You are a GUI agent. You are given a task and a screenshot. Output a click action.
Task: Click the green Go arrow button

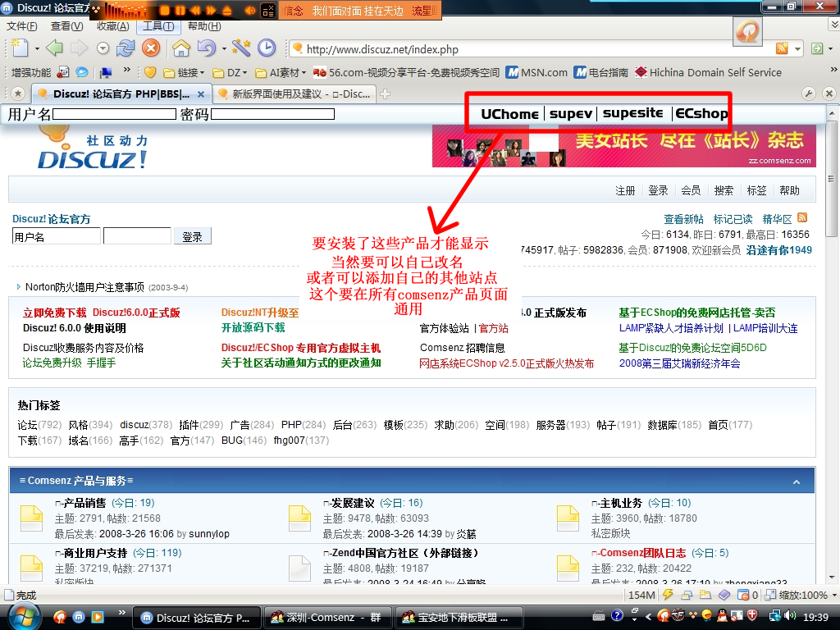[x=817, y=48]
